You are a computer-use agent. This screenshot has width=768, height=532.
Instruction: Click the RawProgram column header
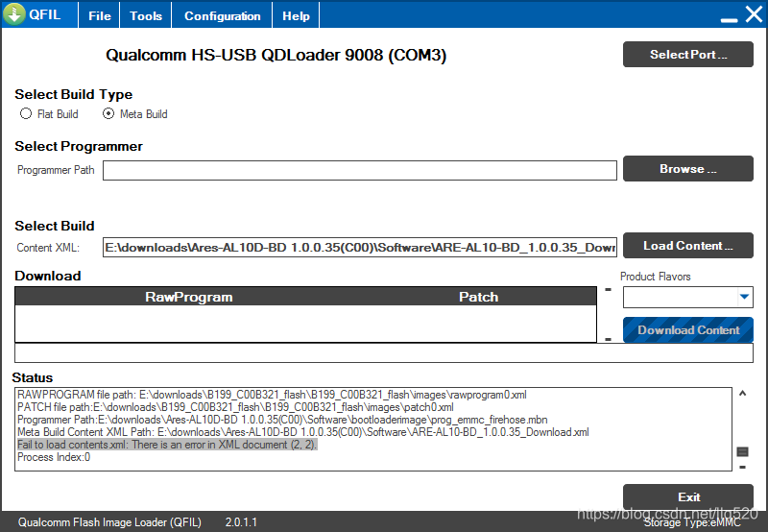[x=188, y=297]
